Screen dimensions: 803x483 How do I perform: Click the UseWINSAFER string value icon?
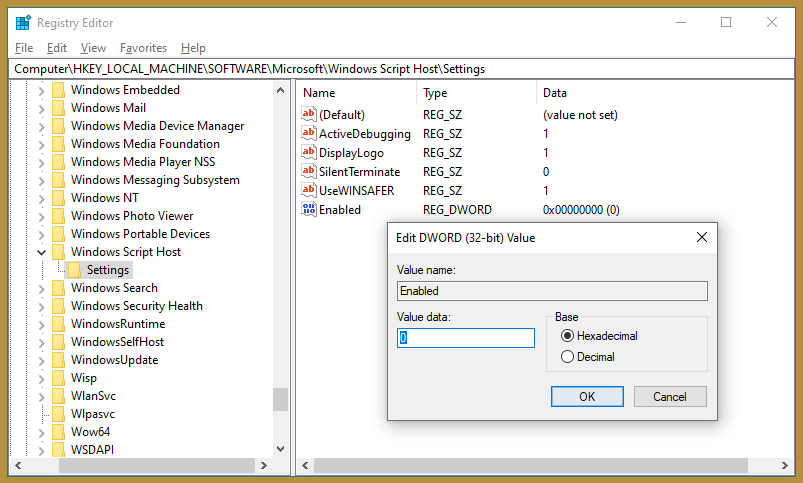308,191
